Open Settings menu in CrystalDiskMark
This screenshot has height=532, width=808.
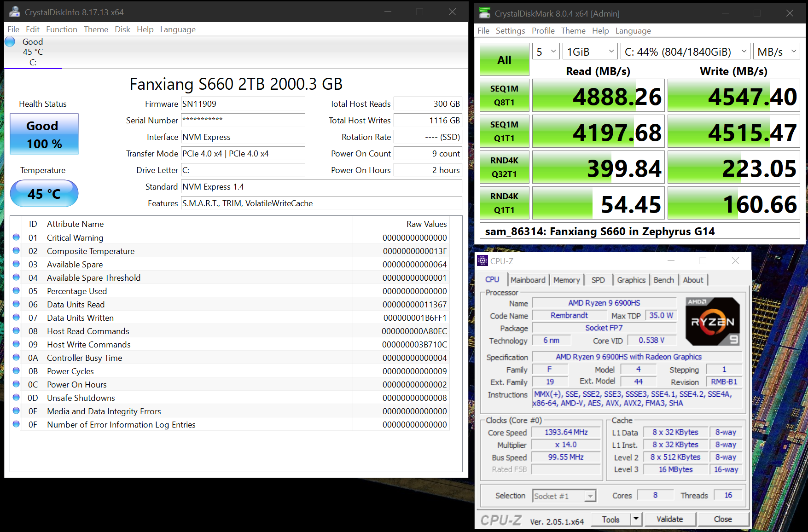(510, 31)
